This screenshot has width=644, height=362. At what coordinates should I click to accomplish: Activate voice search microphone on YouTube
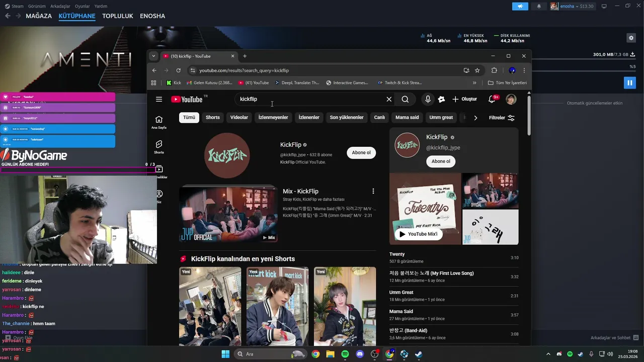coord(428,99)
